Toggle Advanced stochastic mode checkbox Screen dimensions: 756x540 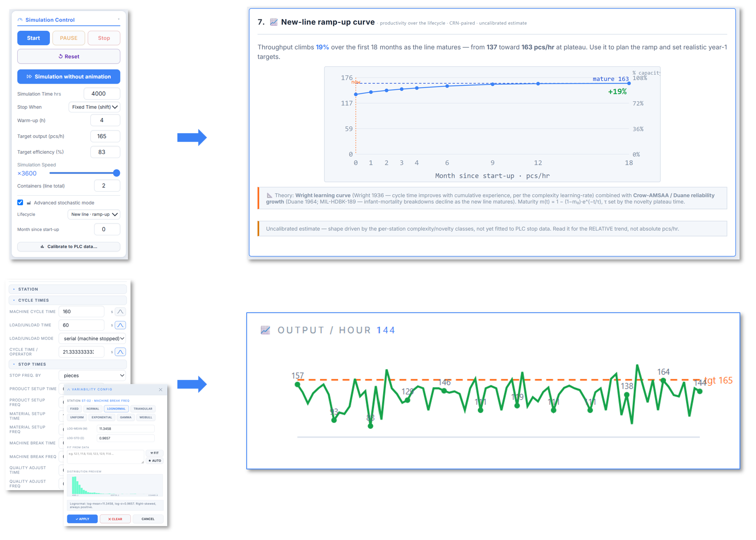[20, 202]
